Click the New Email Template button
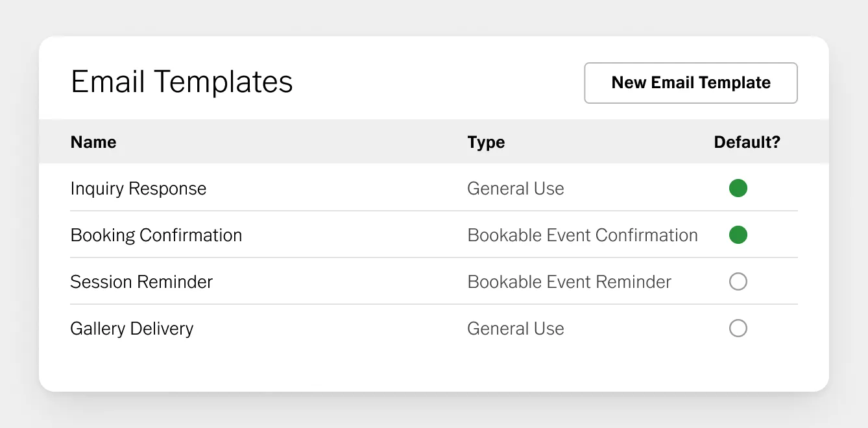The height and width of the screenshot is (428, 868). click(691, 83)
